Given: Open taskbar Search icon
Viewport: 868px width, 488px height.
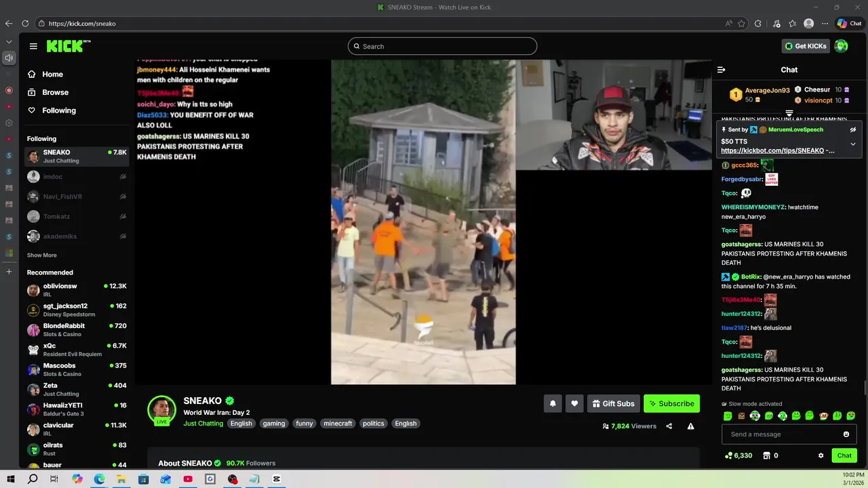Looking at the screenshot, I should click(33, 479).
